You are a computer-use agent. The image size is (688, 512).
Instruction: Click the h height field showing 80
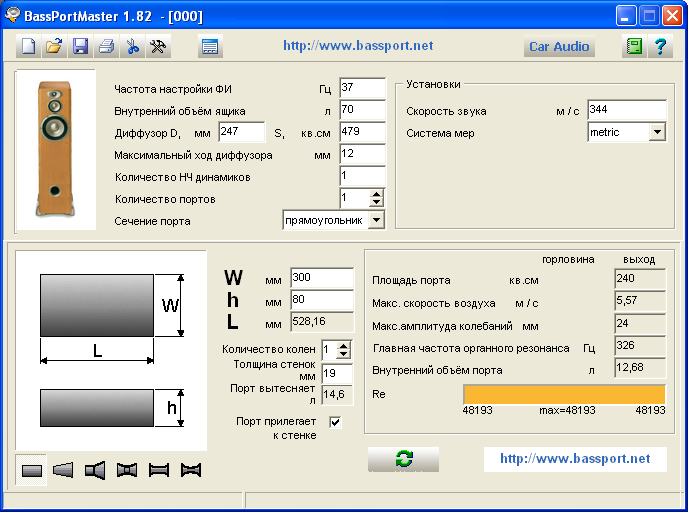[322, 300]
